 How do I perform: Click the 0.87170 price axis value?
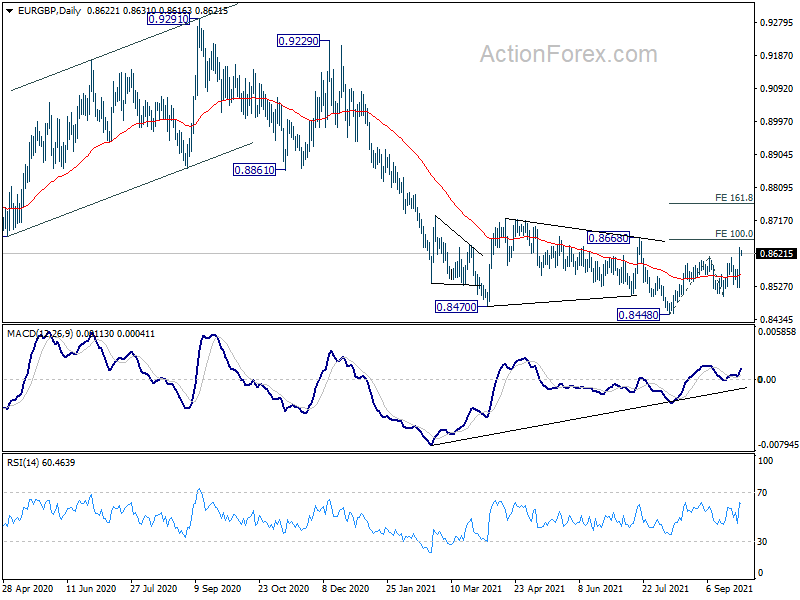[x=777, y=220]
